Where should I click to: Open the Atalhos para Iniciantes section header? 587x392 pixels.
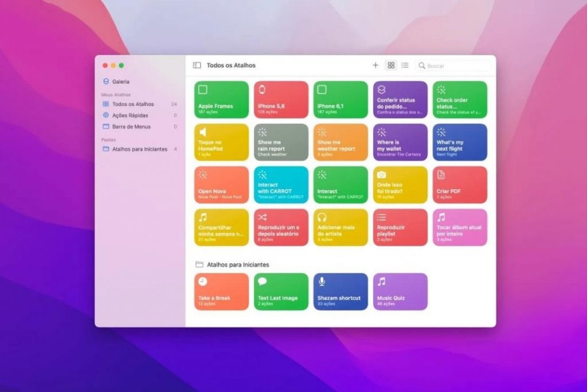237,264
